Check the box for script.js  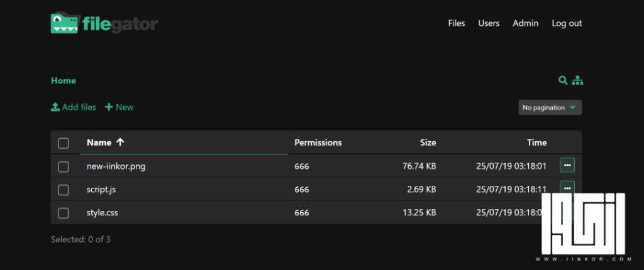point(64,190)
